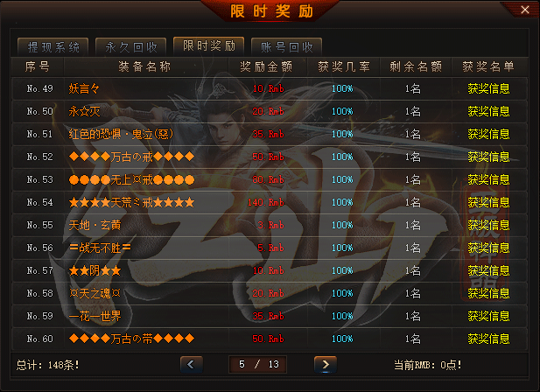The width and height of the screenshot is (540, 392).
Task: View 获奖信息 for No.49 妖言々
Action: click(488, 88)
